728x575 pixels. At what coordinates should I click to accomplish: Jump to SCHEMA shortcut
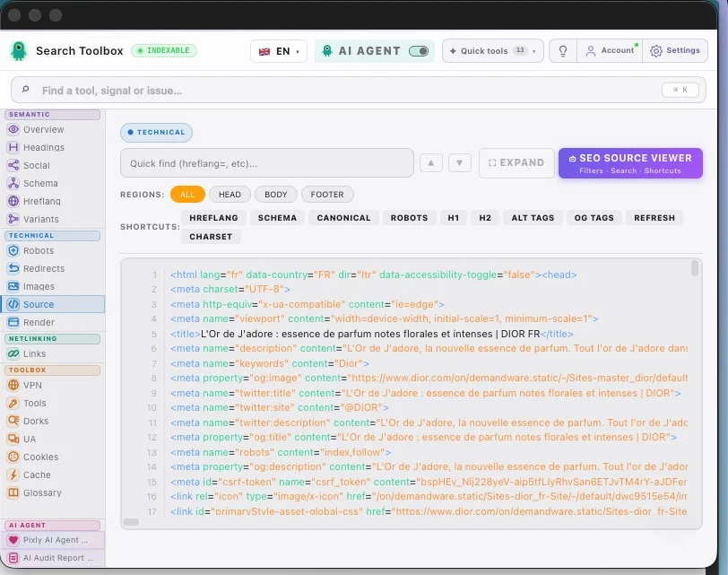[x=277, y=218]
